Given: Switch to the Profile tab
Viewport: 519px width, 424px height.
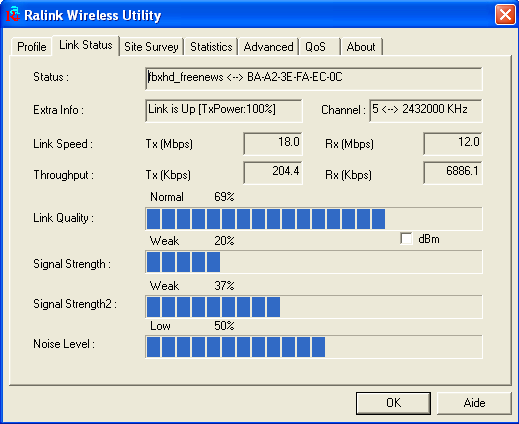Looking at the screenshot, I should pyautogui.click(x=32, y=47).
